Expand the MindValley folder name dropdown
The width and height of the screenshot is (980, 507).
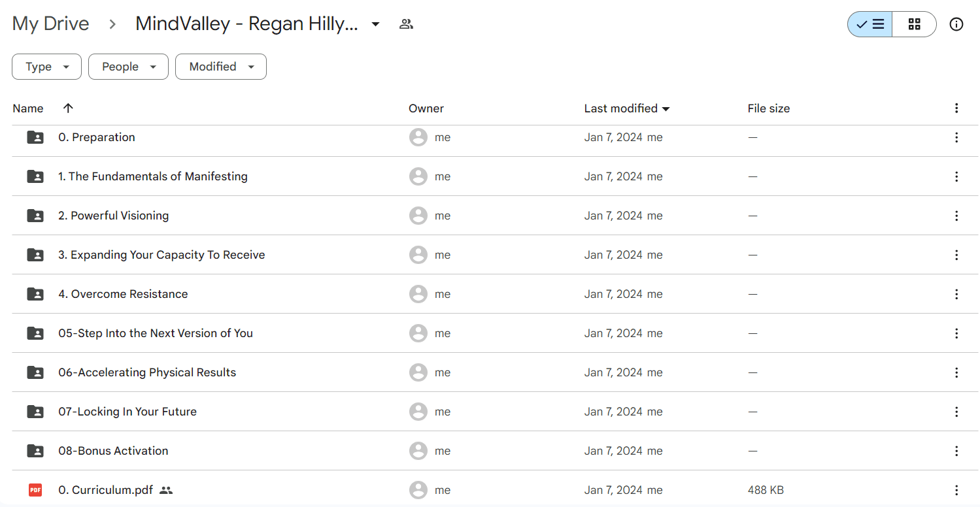[x=375, y=24]
